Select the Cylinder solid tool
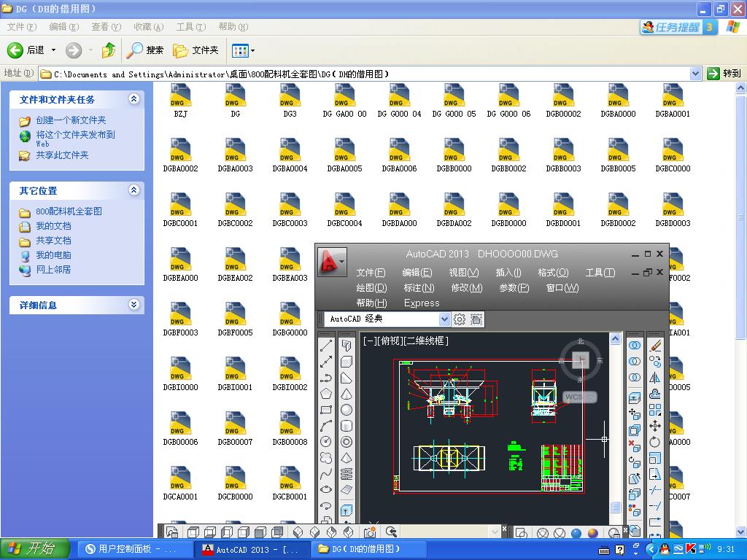This screenshot has width=747, height=560. [347, 426]
